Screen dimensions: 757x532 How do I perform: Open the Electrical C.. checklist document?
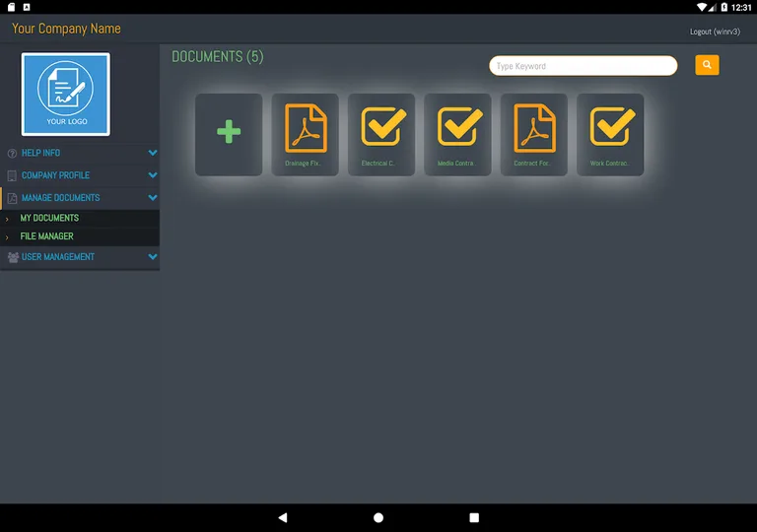(380, 134)
